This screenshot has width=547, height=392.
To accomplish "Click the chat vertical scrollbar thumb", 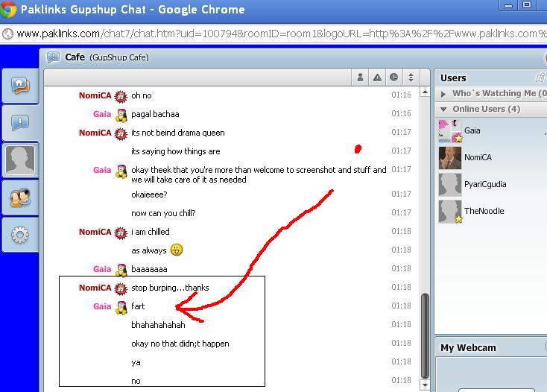I will pos(426,335).
